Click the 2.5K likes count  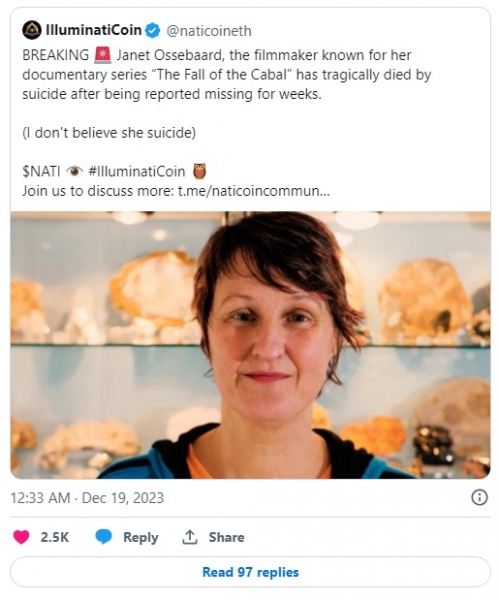point(55,537)
